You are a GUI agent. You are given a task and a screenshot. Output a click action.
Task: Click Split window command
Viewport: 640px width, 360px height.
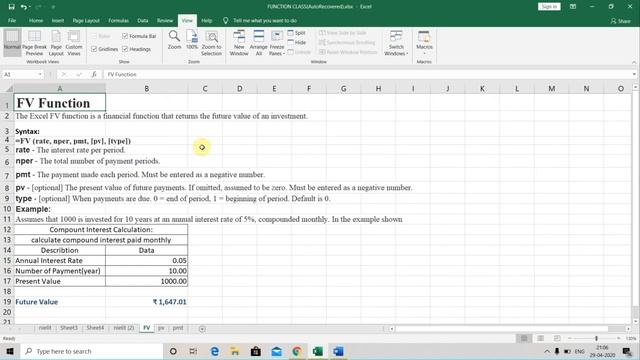(297, 33)
